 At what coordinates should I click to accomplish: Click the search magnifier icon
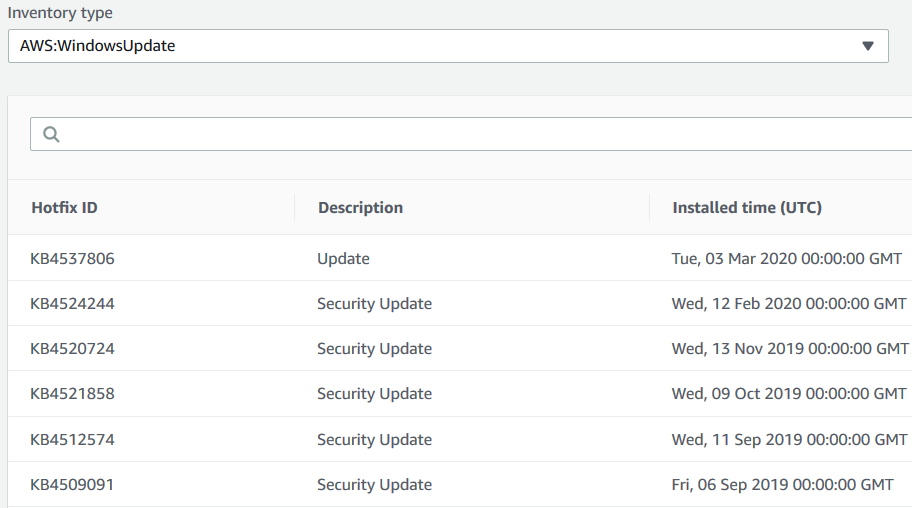(51, 134)
